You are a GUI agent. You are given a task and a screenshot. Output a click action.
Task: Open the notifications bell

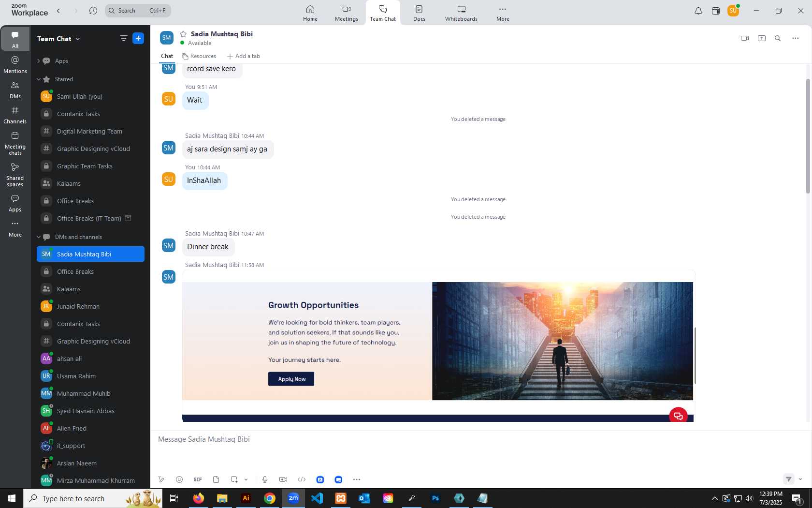(698, 11)
